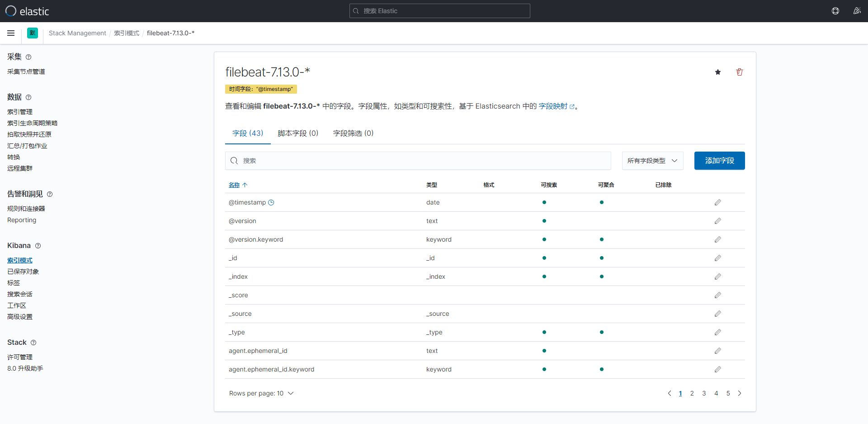Open the help menu icon in header
This screenshot has width=868, height=424.
835,11
